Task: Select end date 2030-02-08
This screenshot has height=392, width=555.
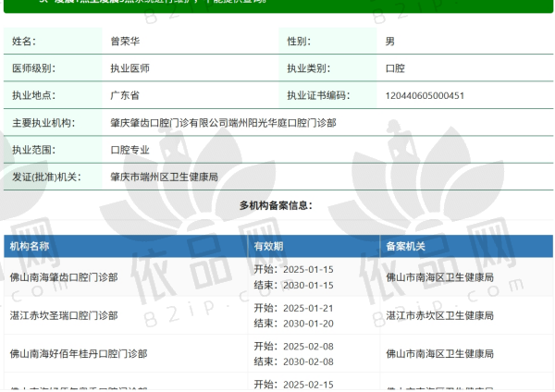Action: click(x=308, y=361)
